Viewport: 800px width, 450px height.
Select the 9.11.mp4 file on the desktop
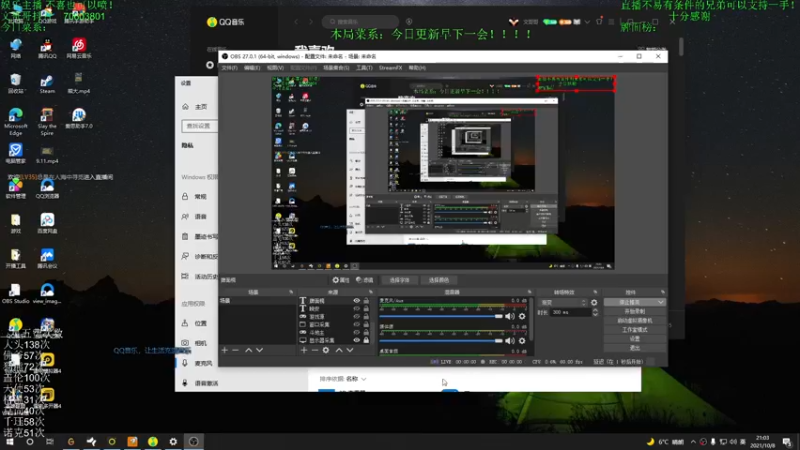[x=47, y=155]
